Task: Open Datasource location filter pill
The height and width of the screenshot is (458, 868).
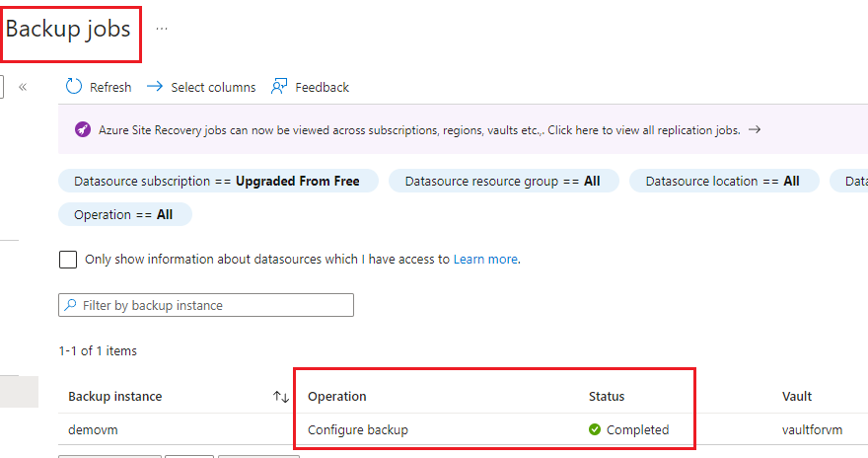Action: [722, 182]
